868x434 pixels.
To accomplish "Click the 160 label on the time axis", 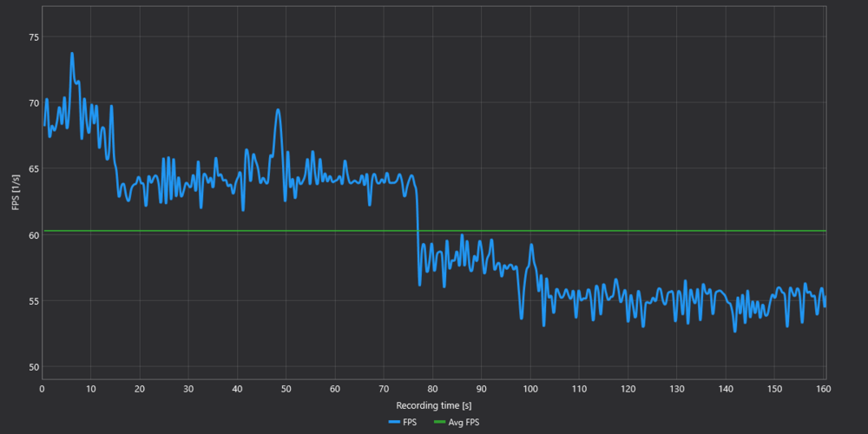I will [x=824, y=389].
